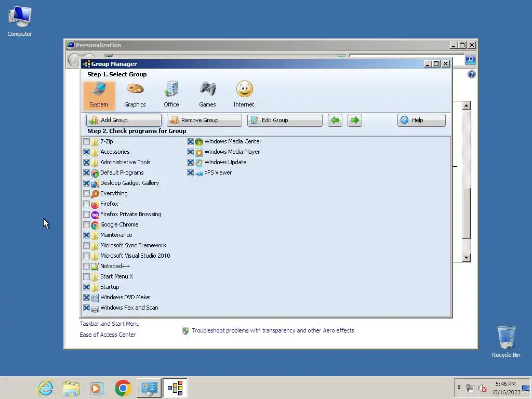Select the Graphics group icon
This screenshot has width=532, height=399.
tap(135, 95)
